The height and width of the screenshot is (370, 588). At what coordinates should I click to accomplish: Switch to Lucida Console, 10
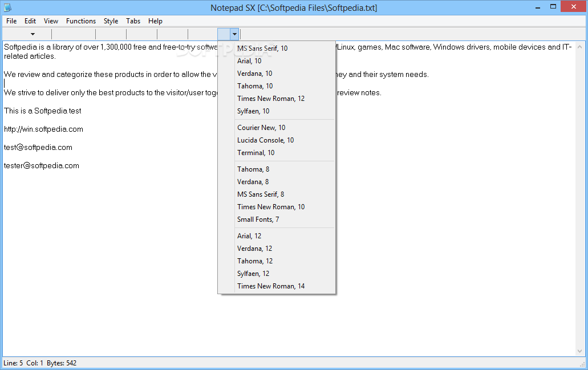point(277,140)
